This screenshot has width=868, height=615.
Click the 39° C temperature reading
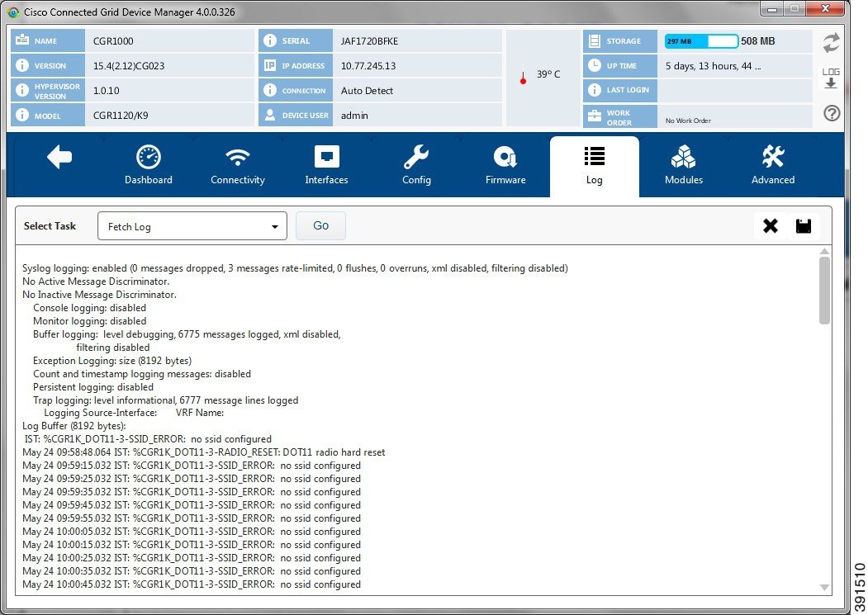pyautogui.click(x=548, y=74)
